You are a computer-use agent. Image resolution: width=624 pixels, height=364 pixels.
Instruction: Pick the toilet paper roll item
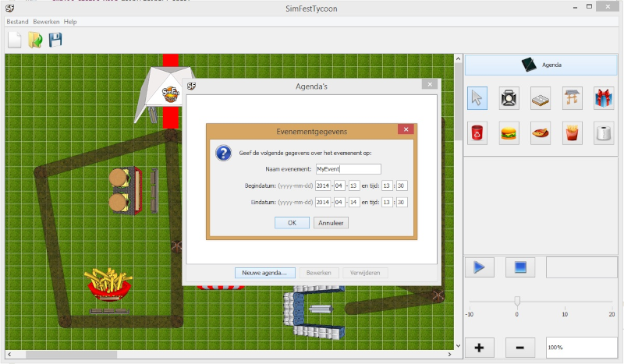[604, 133]
